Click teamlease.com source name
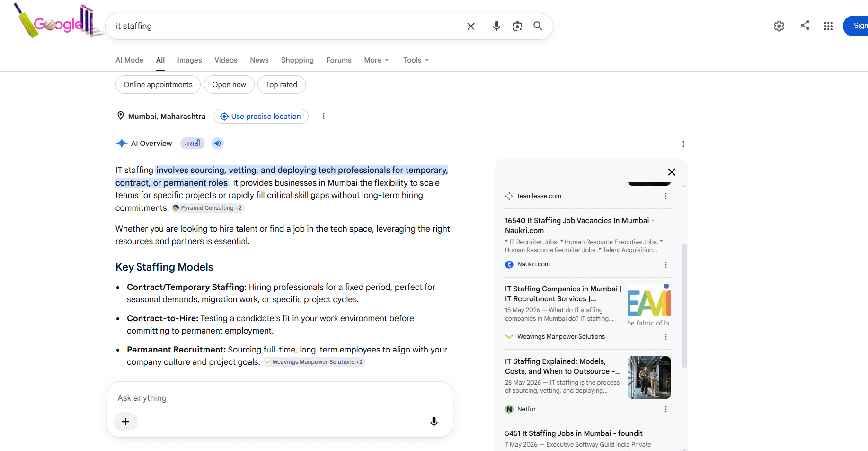Image resolution: width=868 pixels, height=451 pixels. pyautogui.click(x=539, y=196)
